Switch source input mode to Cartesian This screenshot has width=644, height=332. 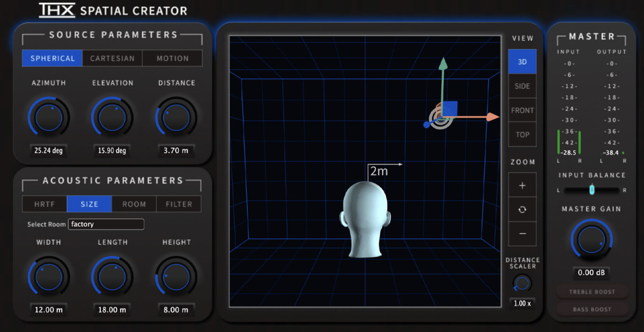coord(112,58)
